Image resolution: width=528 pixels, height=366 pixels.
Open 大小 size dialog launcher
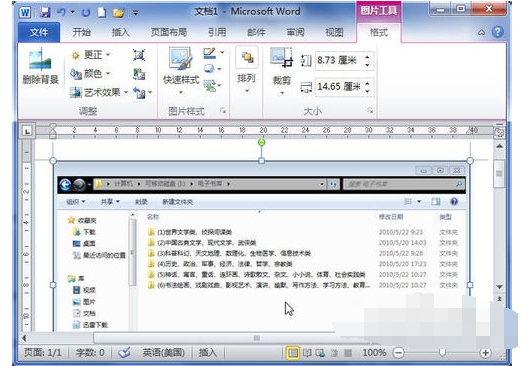click(370, 110)
